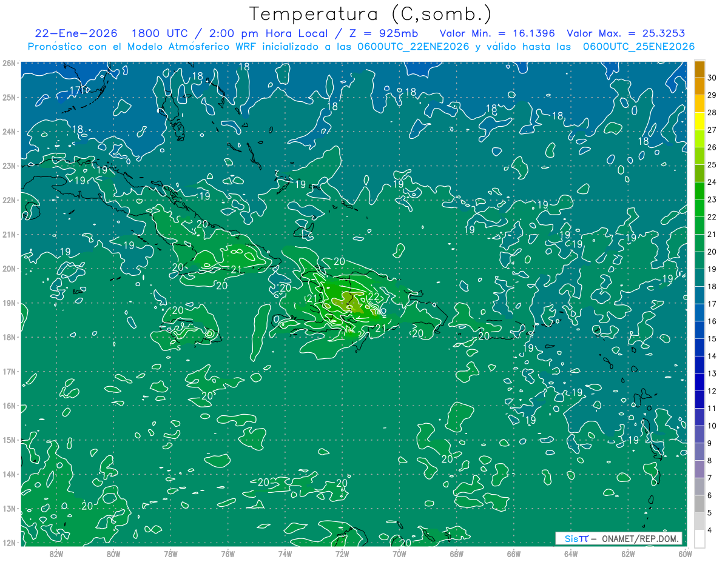Click 'Valor Min. = 16.1396' text
The image size is (728, 562).
[x=498, y=33]
